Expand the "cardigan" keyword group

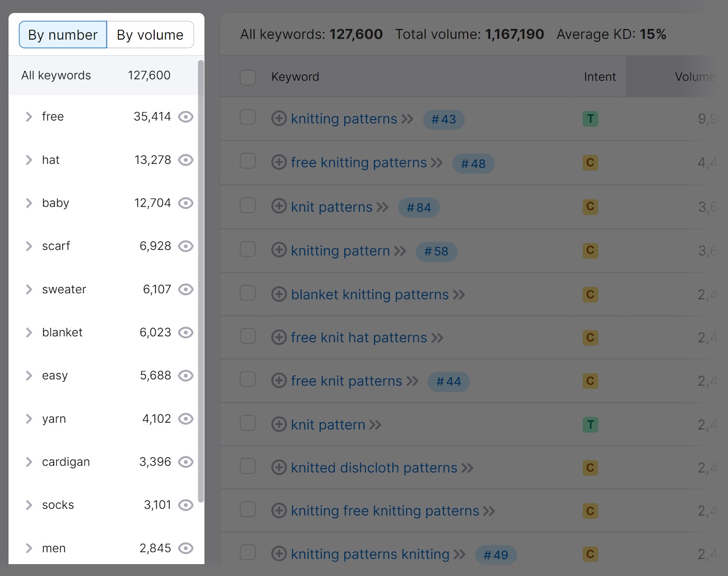pyautogui.click(x=29, y=462)
